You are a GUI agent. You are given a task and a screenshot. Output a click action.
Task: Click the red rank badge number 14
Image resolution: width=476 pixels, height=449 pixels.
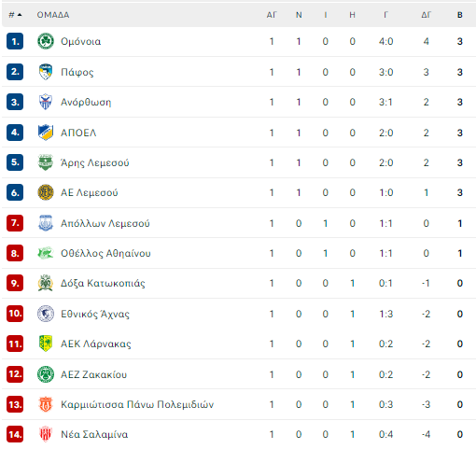click(15, 434)
